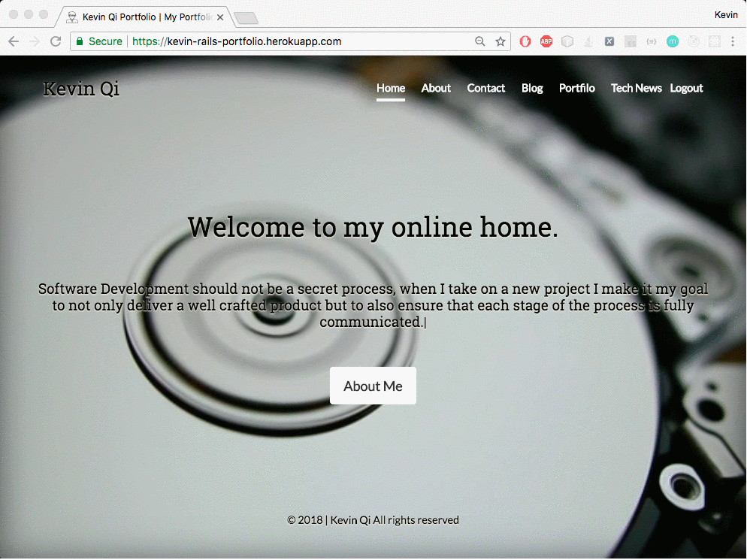Viewport: 747px width, 560px height.
Task: Open the Kevin profile menu in Chrome
Action: [725, 14]
